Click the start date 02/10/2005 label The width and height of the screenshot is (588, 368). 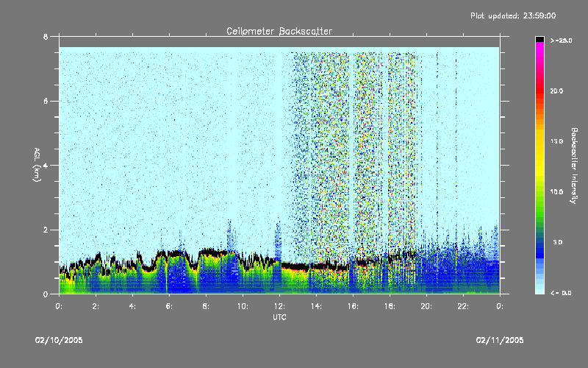(x=59, y=340)
